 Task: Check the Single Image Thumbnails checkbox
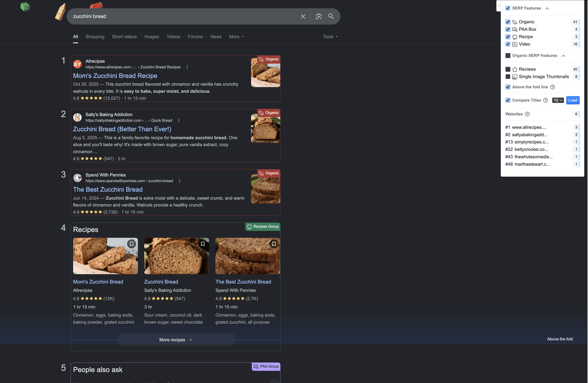point(508,77)
